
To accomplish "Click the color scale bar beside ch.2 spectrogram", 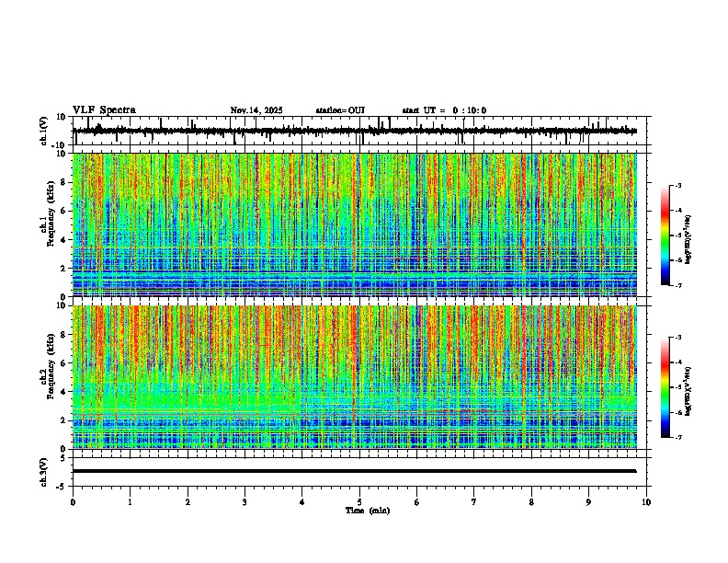I will [x=665, y=387].
